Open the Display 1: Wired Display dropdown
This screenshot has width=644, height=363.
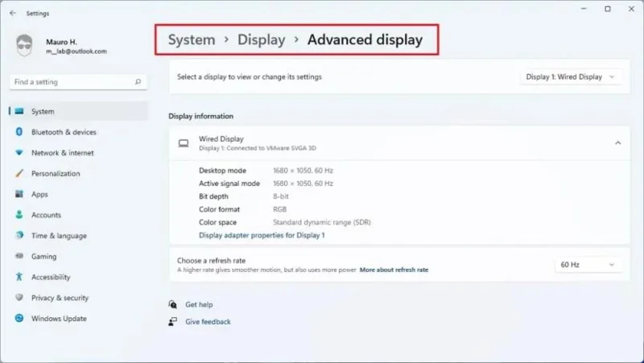tap(571, 76)
